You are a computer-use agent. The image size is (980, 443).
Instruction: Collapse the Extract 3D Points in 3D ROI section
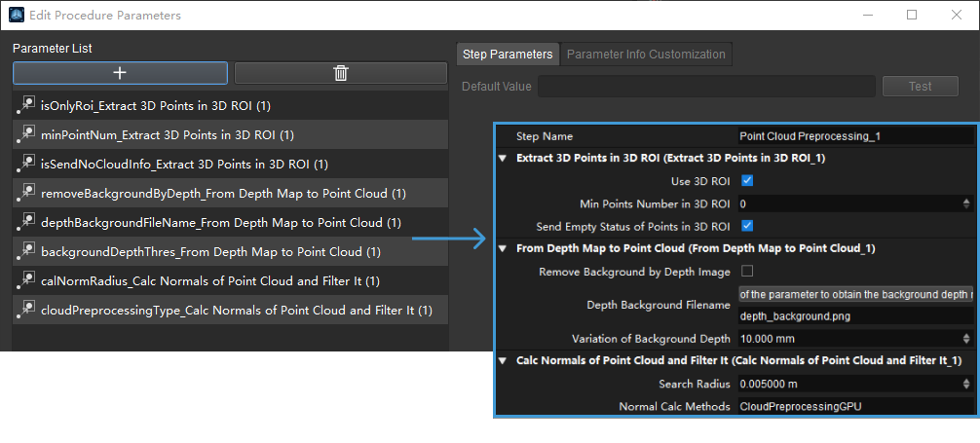click(503, 158)
